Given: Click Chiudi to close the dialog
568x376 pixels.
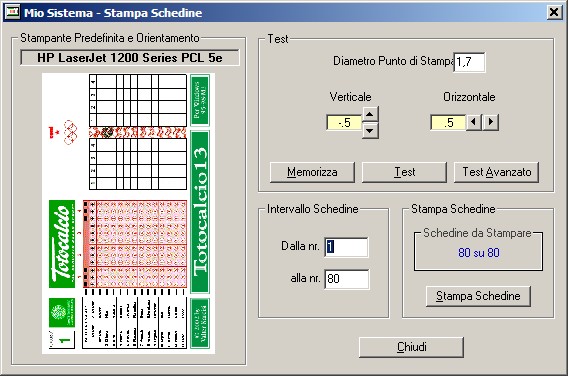Looking at the screenshot, I should pyautogui.click(x=412, y=347).
